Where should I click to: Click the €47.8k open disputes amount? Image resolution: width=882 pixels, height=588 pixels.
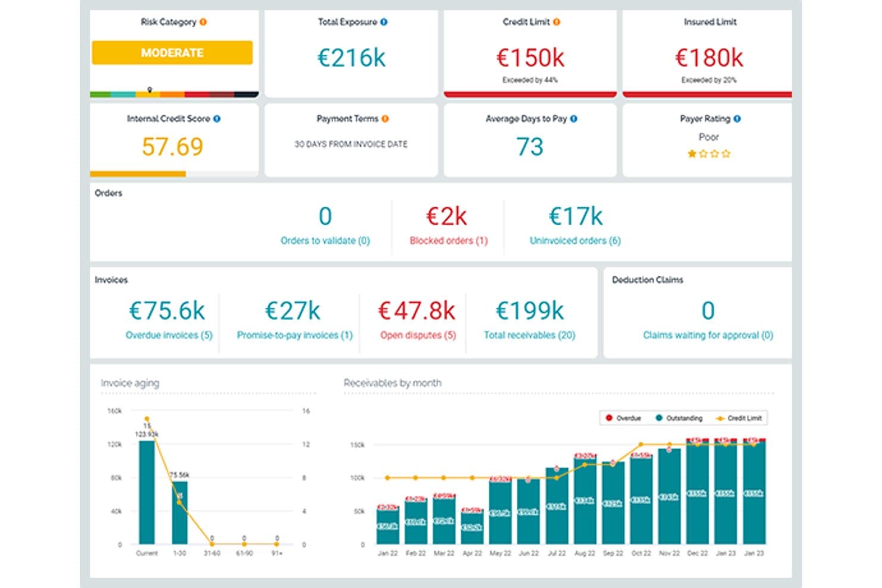tap(417, 310)
